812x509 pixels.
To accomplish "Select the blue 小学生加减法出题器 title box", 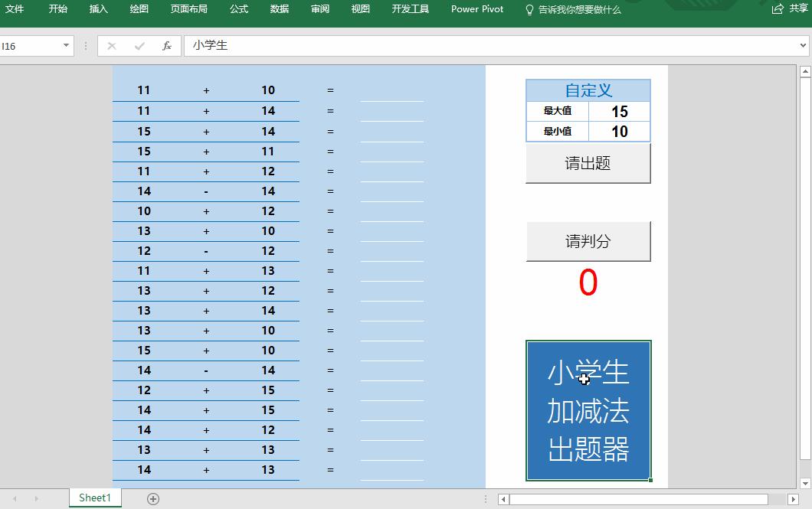I will (x=588, y=411).
